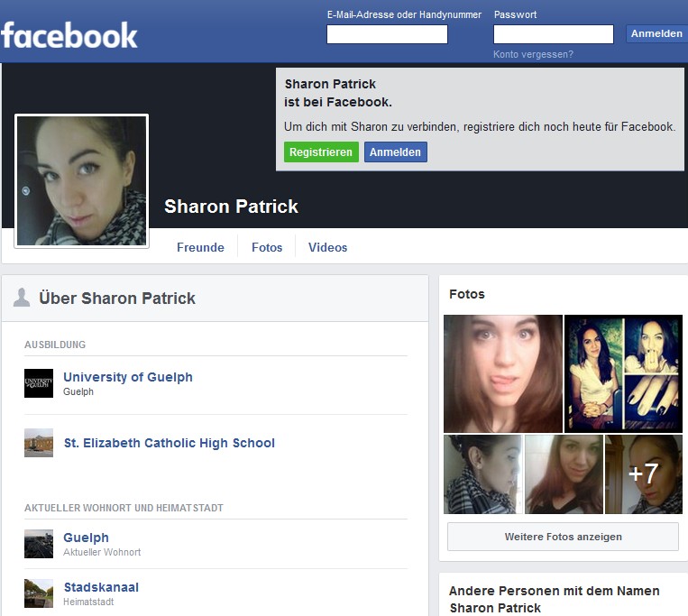Open the Guelph current city link

point(86,538)
